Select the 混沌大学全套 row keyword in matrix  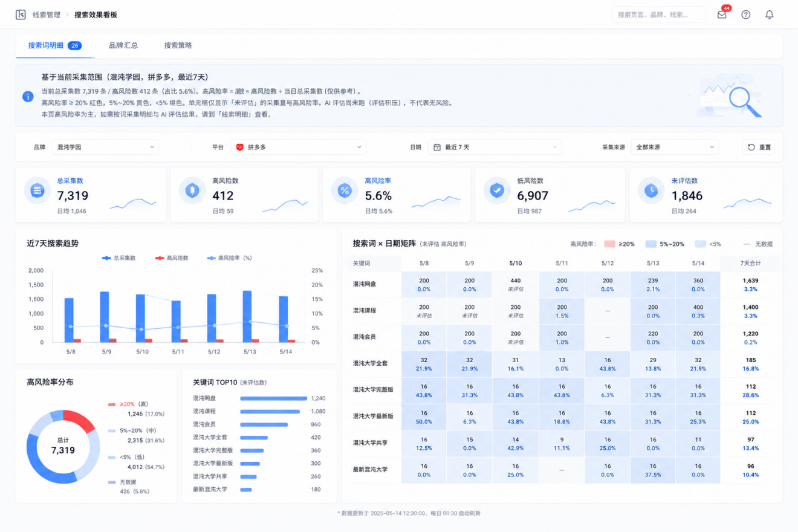(370, 364)
